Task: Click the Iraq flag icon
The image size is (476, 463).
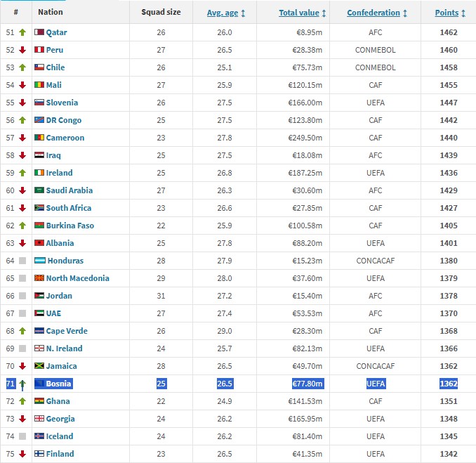Action: click(39, 155)
